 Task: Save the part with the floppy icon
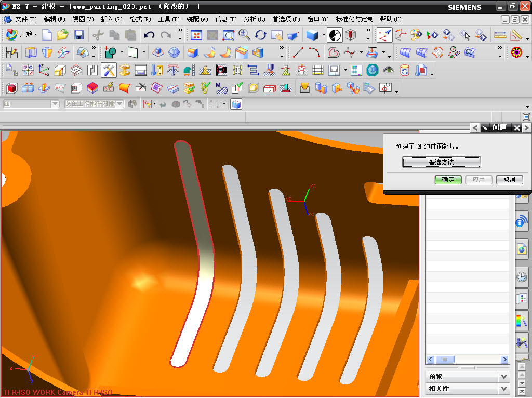[79, 35]
